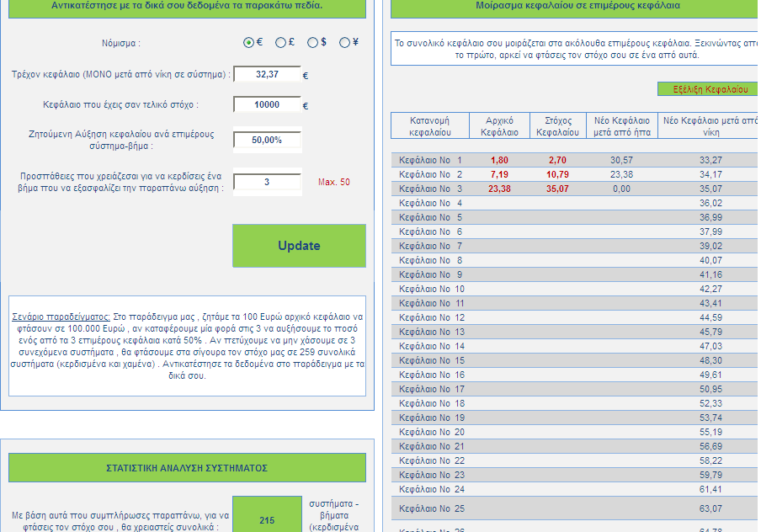Click the value 44,59
This screenshot has width=761, height=532.
click(710, 317)
